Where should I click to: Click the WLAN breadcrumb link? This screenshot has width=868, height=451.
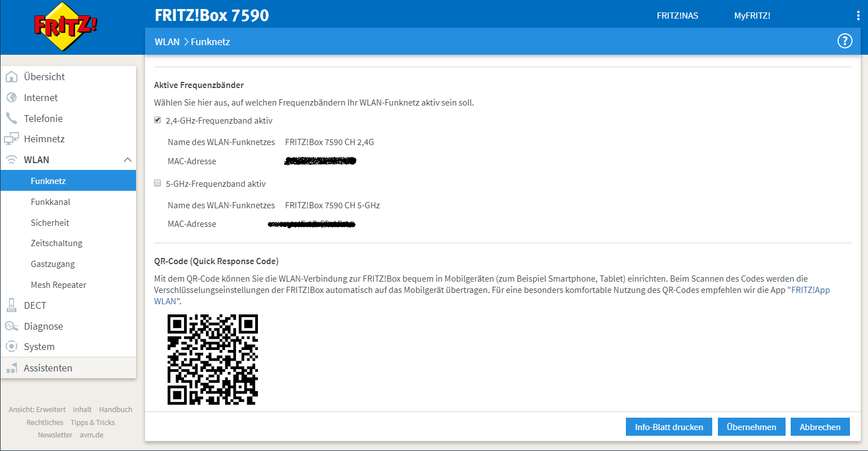click(x=167, y=42)
